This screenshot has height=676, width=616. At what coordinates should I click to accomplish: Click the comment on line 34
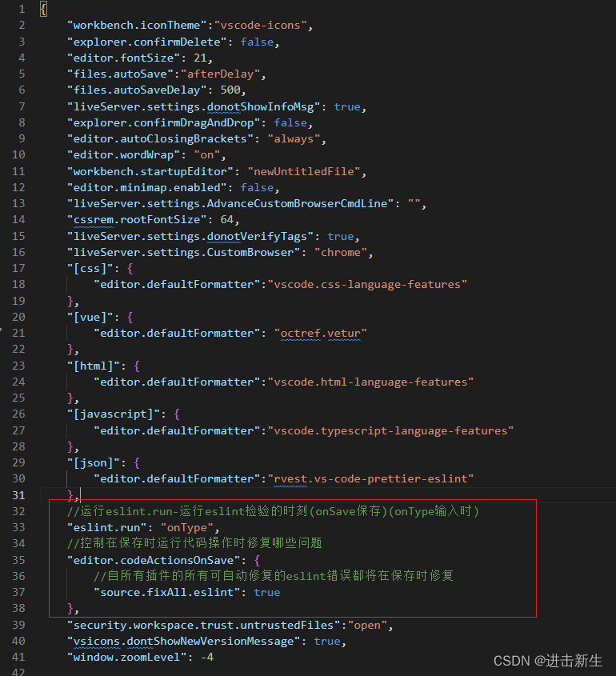[x=194, y=543]
